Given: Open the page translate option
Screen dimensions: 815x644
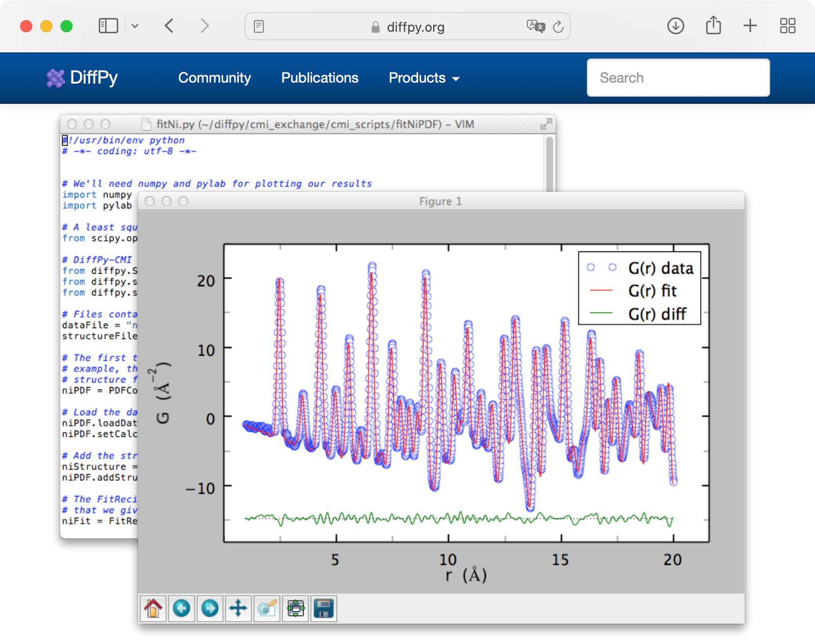Looking at the screenshot, I should [536, 26].
